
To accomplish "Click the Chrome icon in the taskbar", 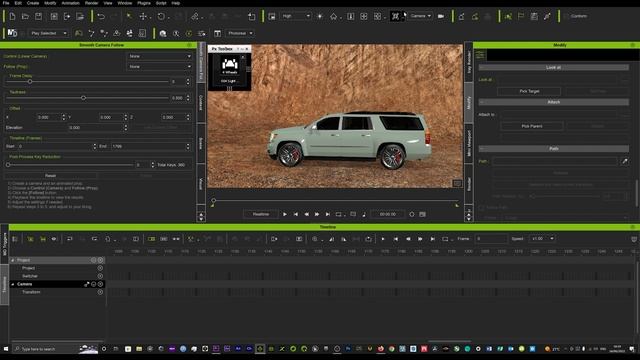I will pos(392,349).
